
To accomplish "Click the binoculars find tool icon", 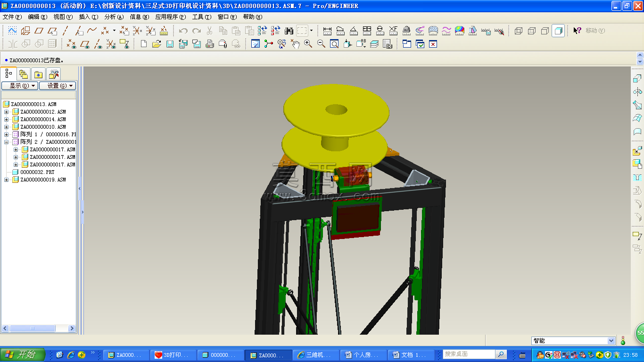I will pos(289,31).
